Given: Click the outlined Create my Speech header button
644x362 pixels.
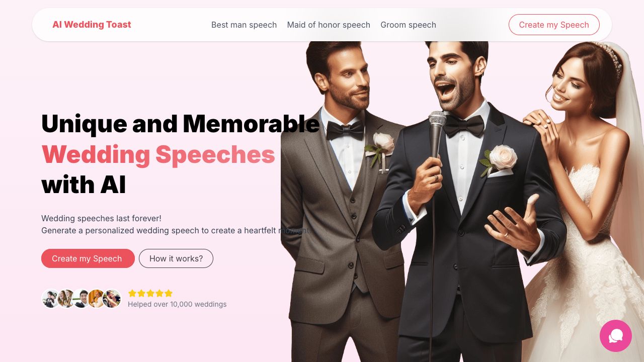Looking at the screenshot, I should [x=554, y=25].
